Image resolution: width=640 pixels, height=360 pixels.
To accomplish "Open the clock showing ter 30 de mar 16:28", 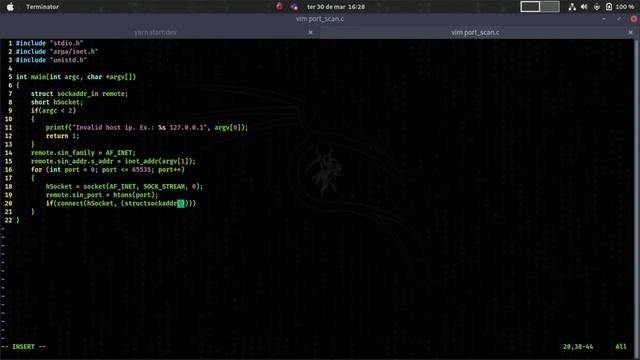I will (x=336, y=7).
